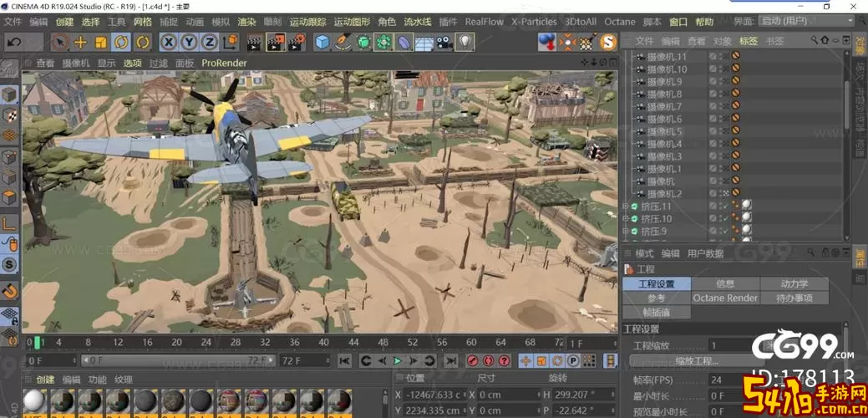Open the X-Particles menu
This screenshot has height=418, width=868.
click(x=534, y=22)
